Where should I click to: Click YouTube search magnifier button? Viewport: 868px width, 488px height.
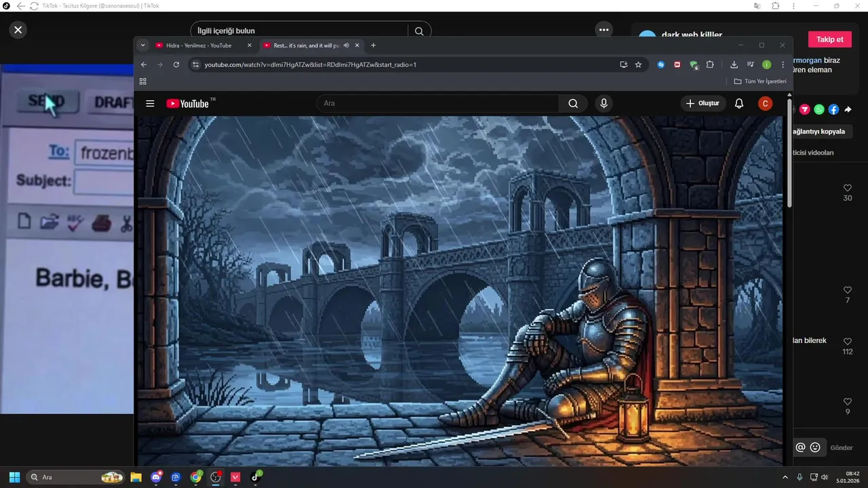(x=573, y=103)
